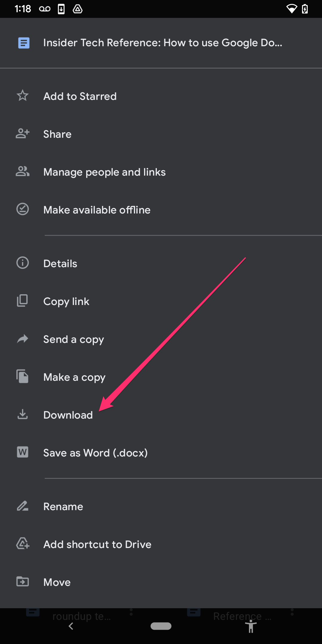Tap the people icon beside Manage people and links
The height and width of the screenshot is (644, 322).
[x=23, y=171]
